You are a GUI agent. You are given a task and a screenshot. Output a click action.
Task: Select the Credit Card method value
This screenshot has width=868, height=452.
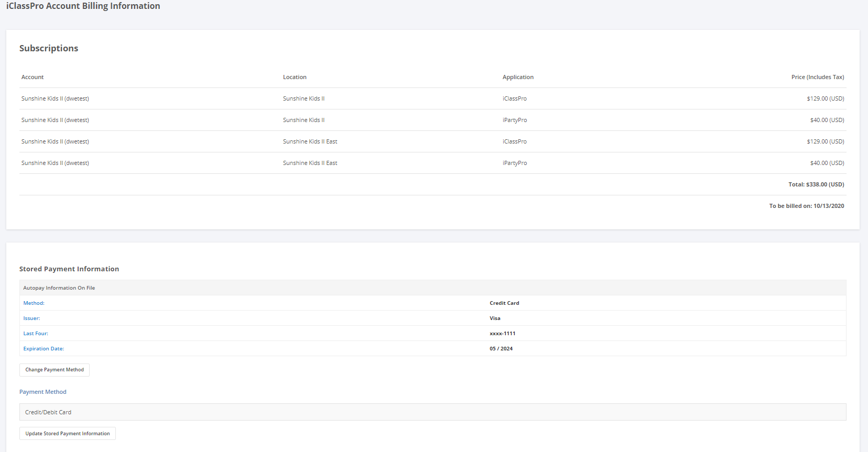pyautogui.click(x=504, y=303)
